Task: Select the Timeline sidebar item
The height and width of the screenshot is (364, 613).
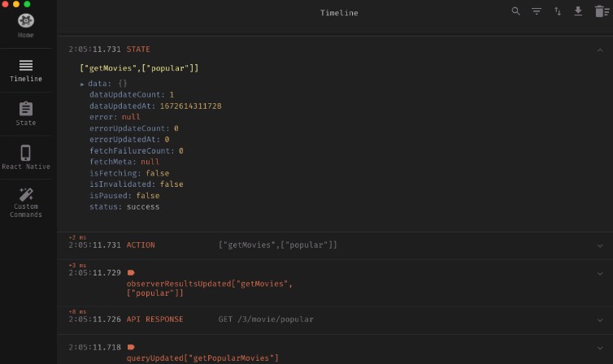Action: coord(26,71)
